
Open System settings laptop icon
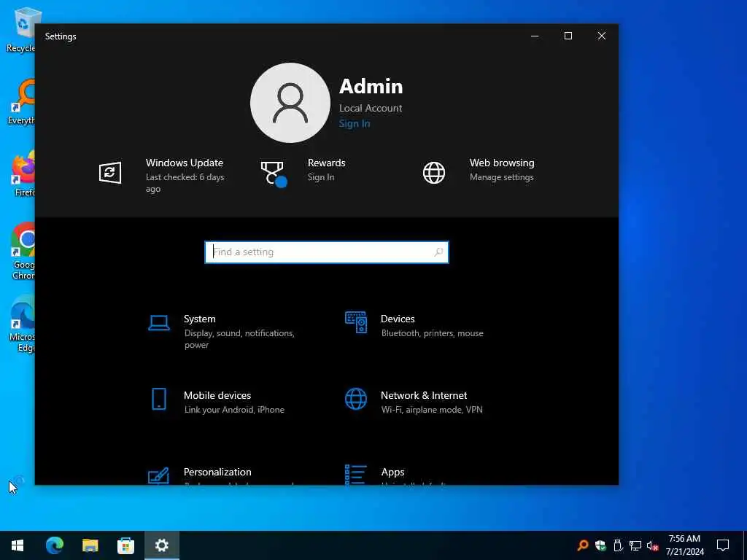158,323
